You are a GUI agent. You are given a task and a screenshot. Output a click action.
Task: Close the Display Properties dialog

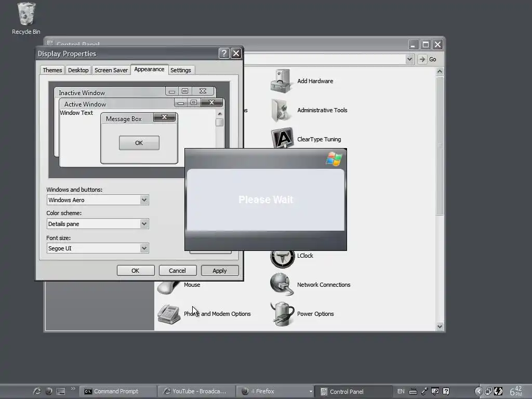pyautogui.click(x=236, y=54)
